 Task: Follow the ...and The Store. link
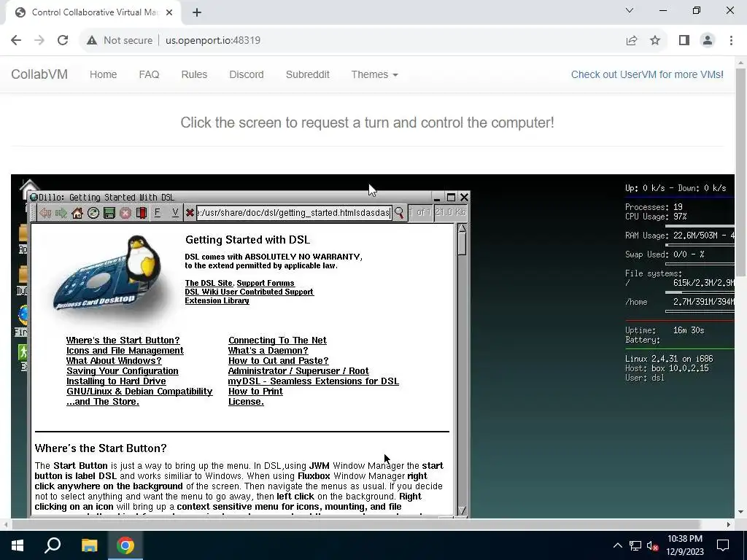point(103,402)
